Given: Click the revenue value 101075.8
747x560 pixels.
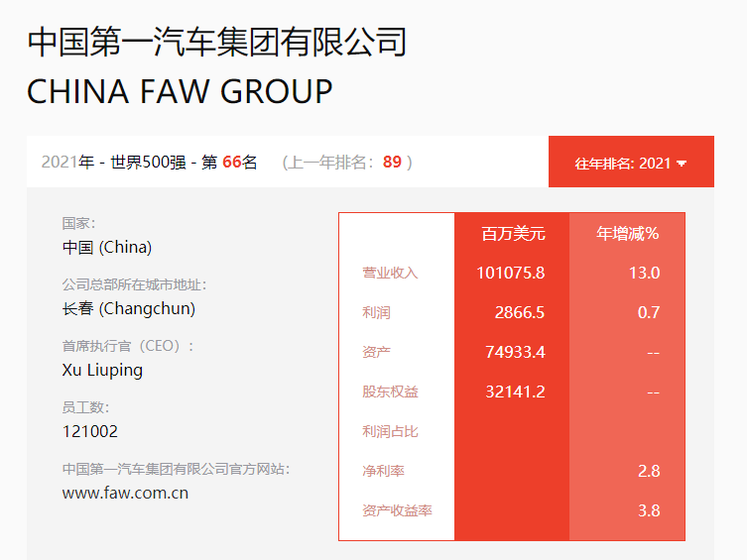Looking at the screenshot, I should [511, 273].
